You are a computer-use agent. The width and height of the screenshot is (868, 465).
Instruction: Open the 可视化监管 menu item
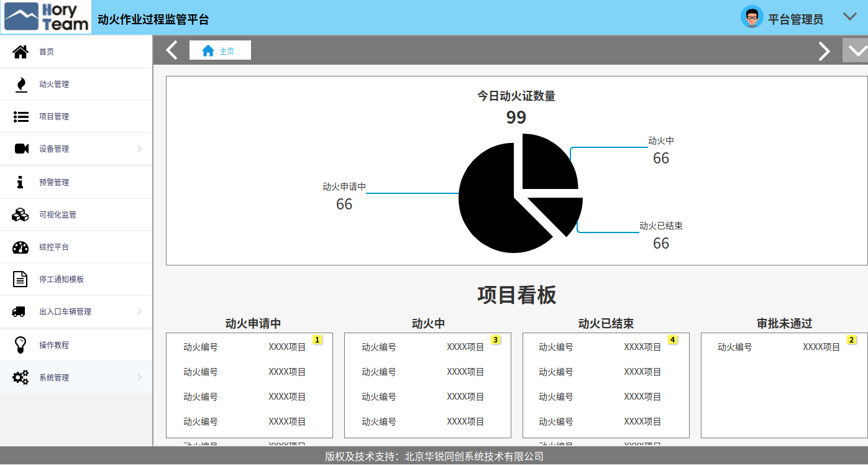click(x=76, y=214)
